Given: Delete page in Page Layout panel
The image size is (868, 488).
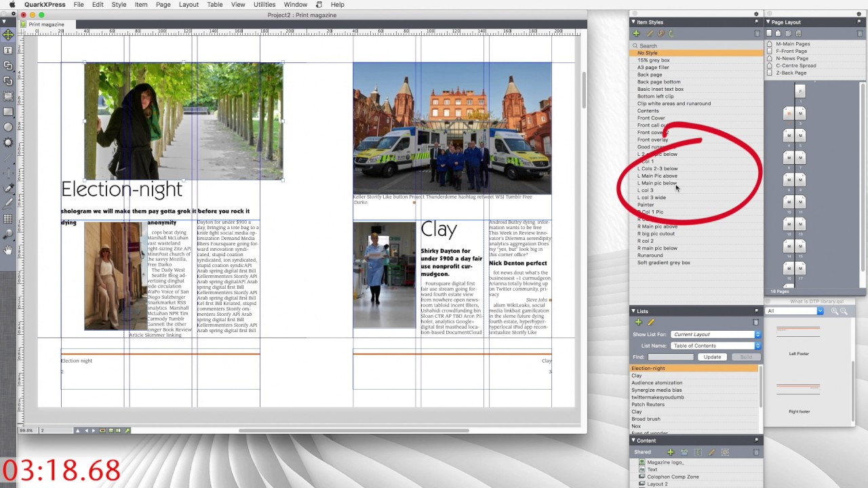Looking at the screenshot, I should coord(861,33).
